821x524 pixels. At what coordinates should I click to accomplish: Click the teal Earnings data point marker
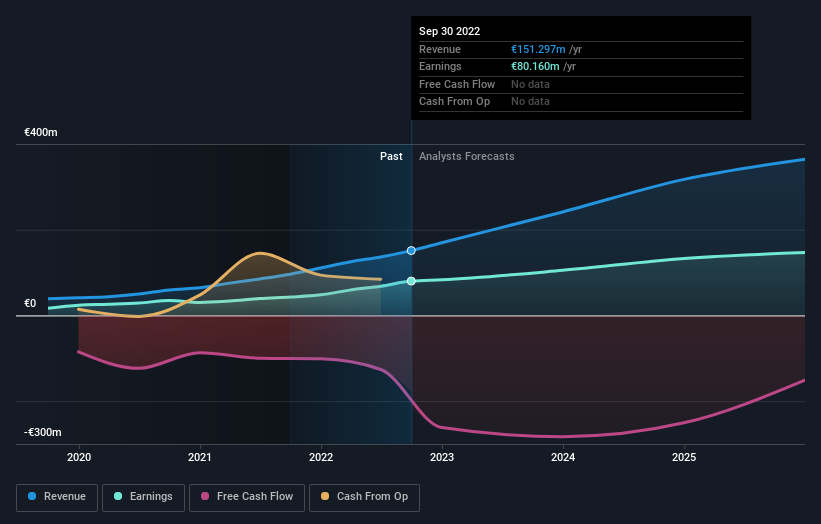click(412, 281)
